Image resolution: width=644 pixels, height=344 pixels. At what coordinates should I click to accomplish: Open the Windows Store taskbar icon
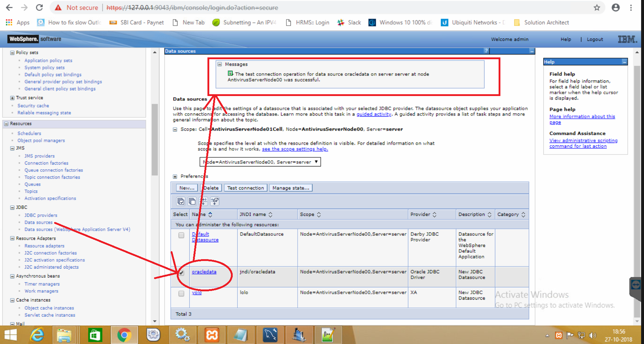pyautogui.click(x=95, y=335)
